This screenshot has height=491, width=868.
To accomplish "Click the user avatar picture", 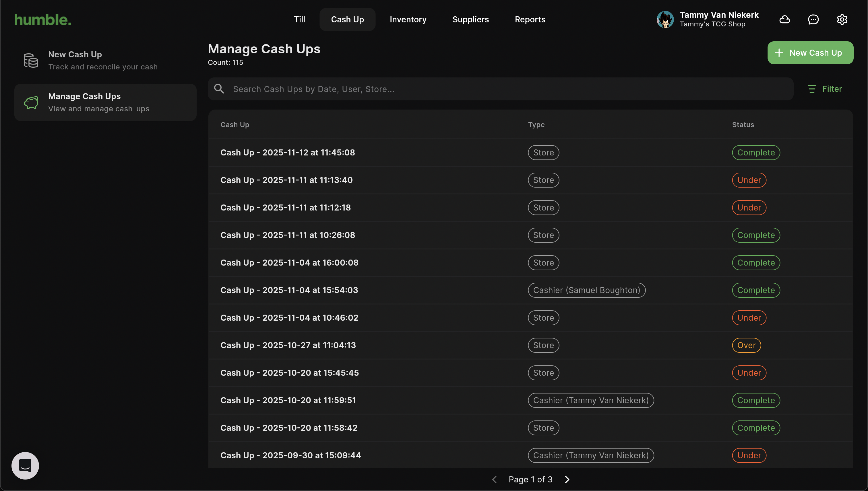I will tap(665, 20).
